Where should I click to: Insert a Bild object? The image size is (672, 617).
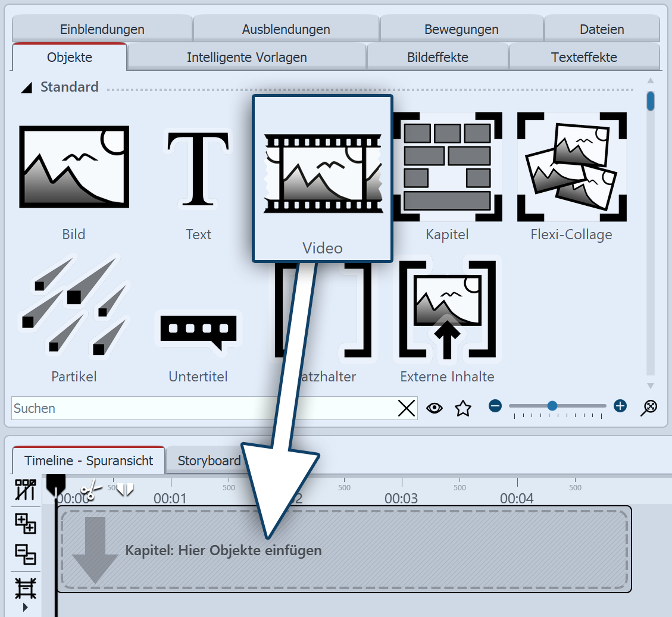click(74, 167)
